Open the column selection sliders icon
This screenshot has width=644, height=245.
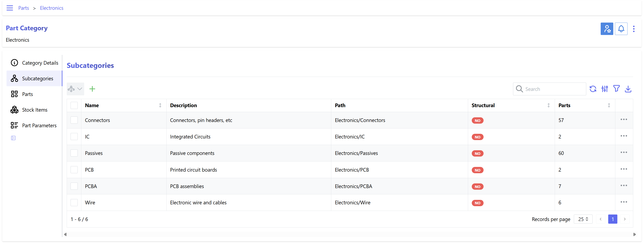point(605,89)
